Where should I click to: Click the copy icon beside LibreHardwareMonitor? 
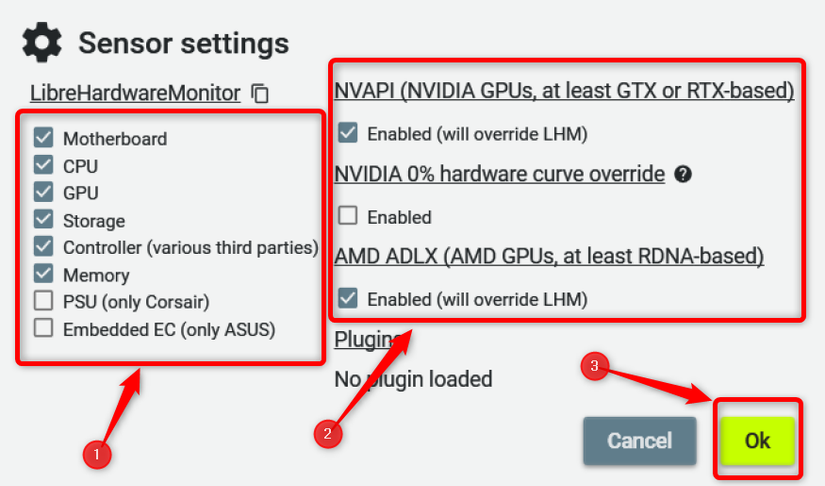(x=260, y=94)
